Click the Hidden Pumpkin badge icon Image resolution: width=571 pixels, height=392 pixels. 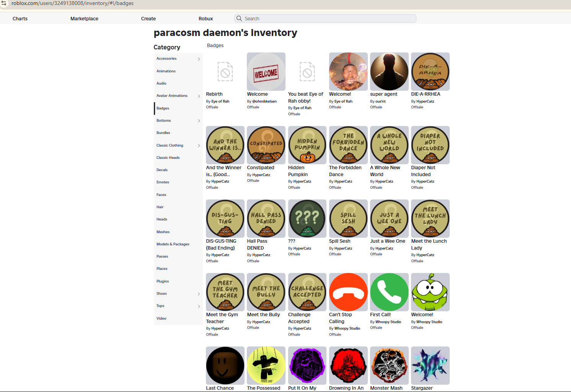[307, 145]
